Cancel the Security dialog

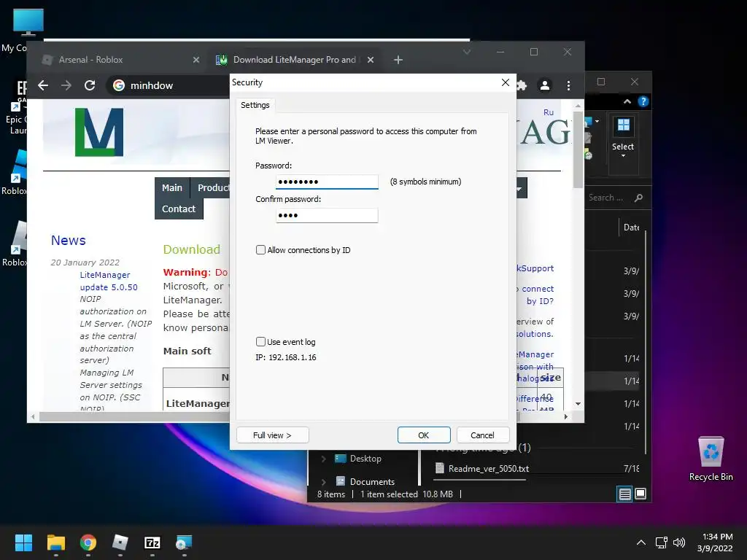pos(483,435)
